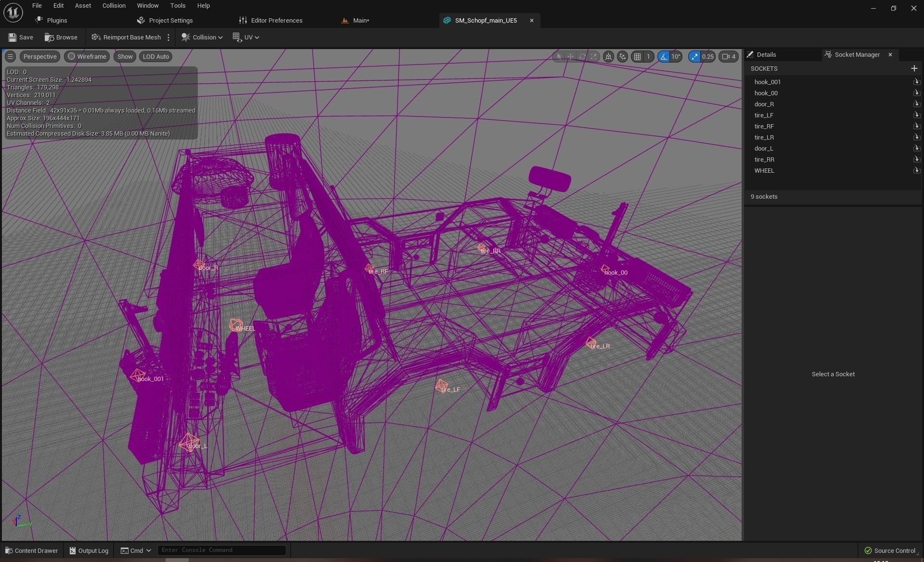Click the add socket plus icon
Image resolution: width=924 pixels, height=562 pixels.
(x=914, y=68)
